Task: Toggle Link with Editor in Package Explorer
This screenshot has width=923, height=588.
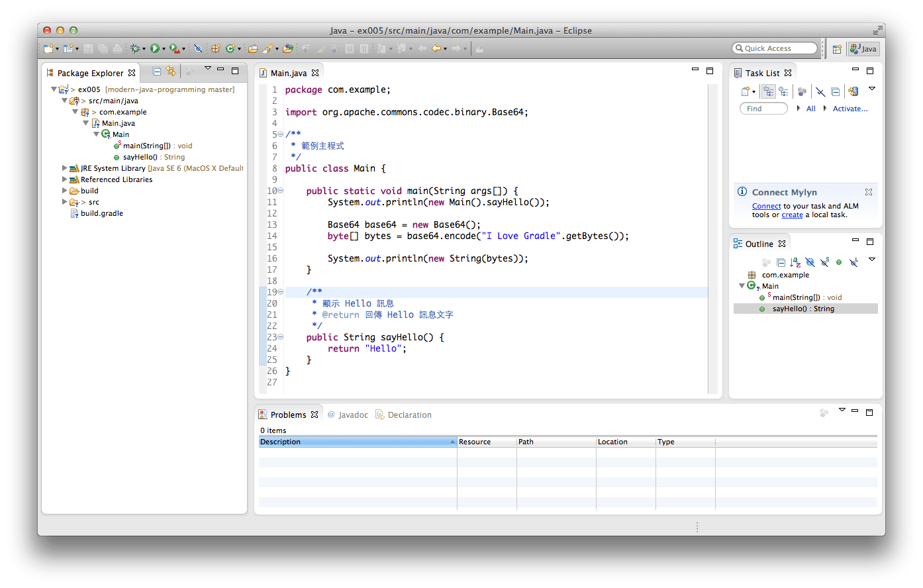Action: point(171,71)
